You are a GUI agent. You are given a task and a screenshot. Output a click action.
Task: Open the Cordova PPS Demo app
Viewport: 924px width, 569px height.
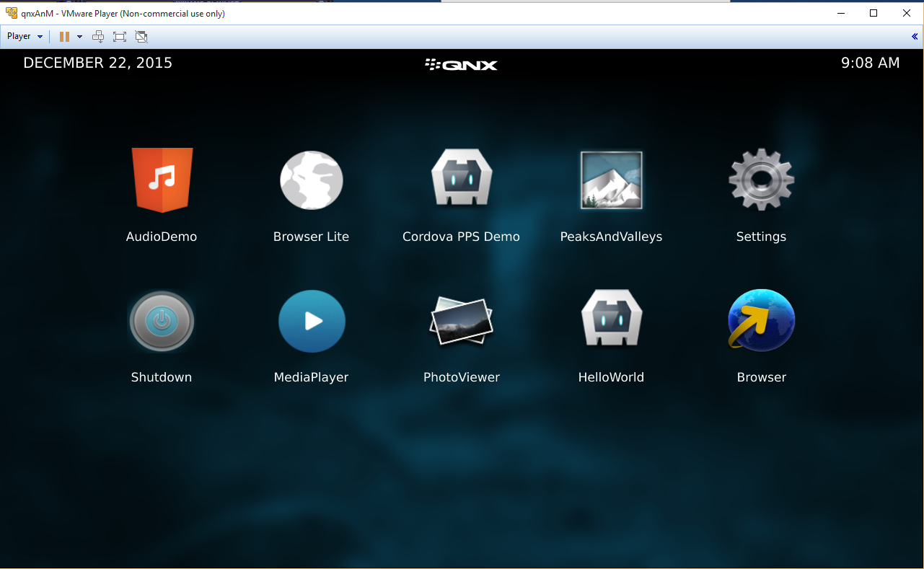(x=461, y=180)
